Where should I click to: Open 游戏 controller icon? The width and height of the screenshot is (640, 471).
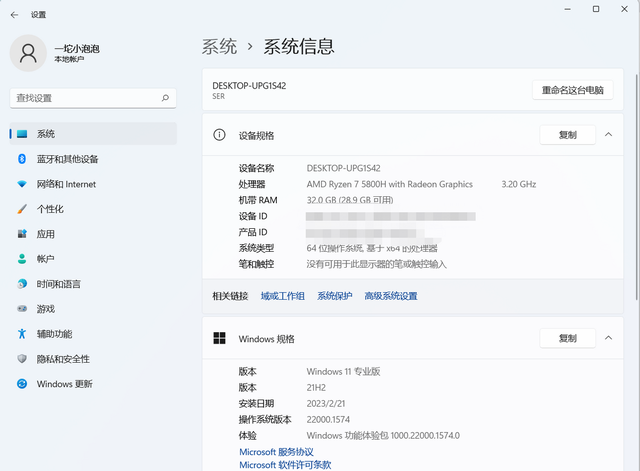point(22,309)
